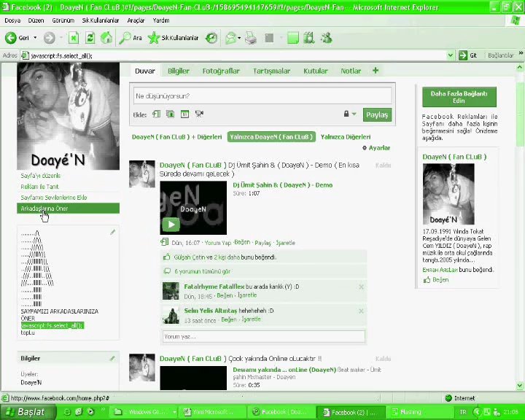Attach an event with Ekle calendar icon

(x=184, y=114)
